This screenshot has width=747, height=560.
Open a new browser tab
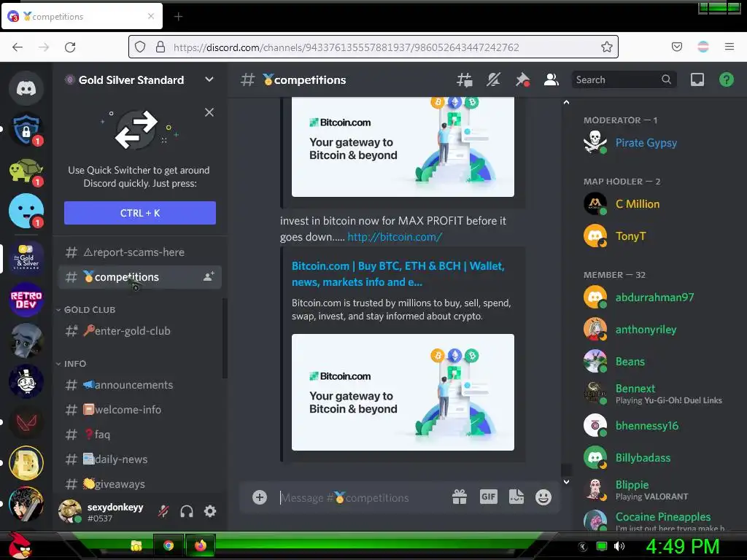point(178,17)
